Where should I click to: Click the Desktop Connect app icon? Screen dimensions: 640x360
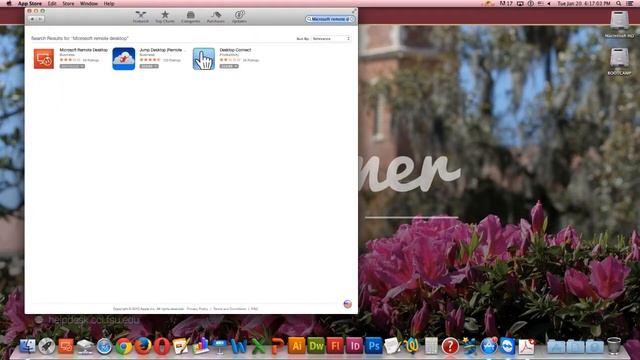coord(204,58)
